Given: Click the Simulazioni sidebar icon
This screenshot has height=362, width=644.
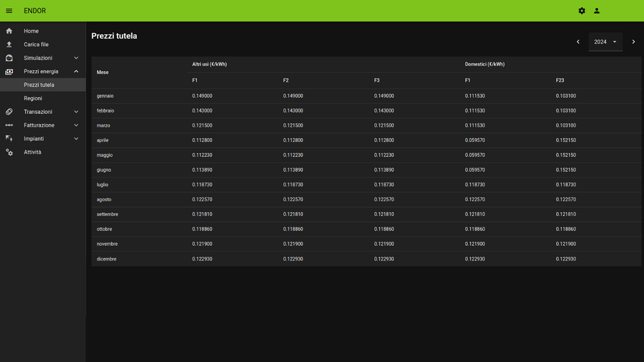Looking at the screenshot, I should [9, 58].
